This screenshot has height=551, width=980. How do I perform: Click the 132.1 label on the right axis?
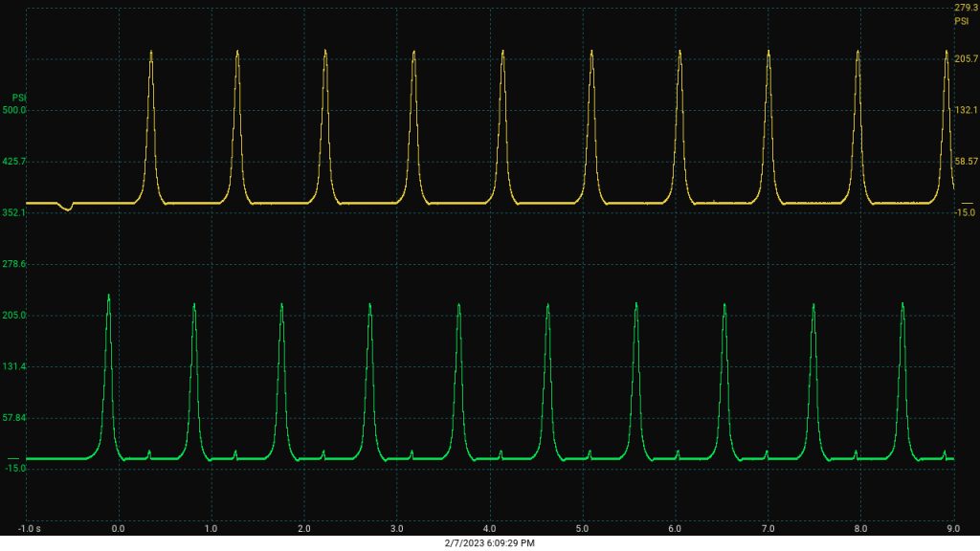pos(967,110)
